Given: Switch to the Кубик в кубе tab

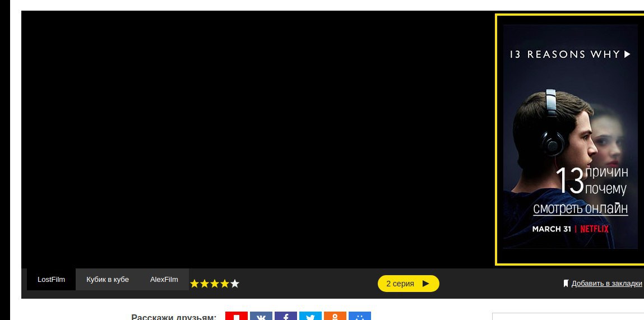Looking at the screenshot, I should (108, 279).
